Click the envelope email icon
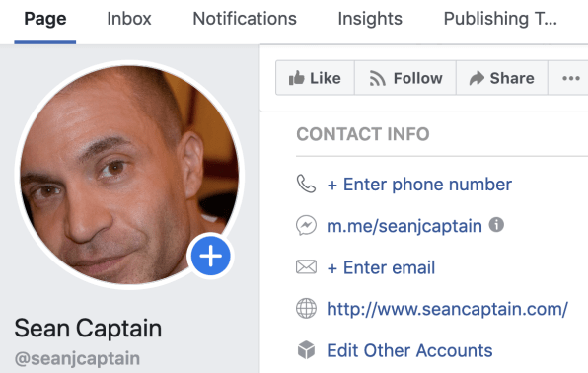The image size is (588, 373). pos(306,267)
